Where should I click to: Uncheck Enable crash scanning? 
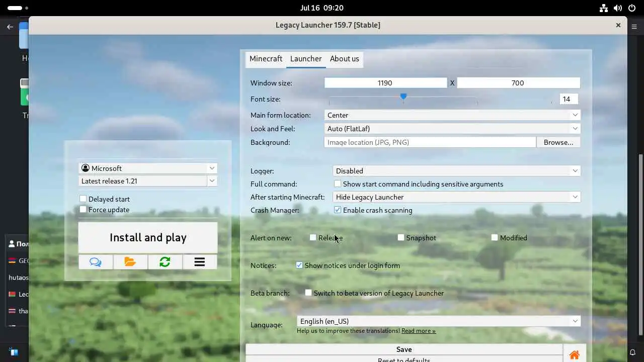pyautogui.click(x=338, y=210)
